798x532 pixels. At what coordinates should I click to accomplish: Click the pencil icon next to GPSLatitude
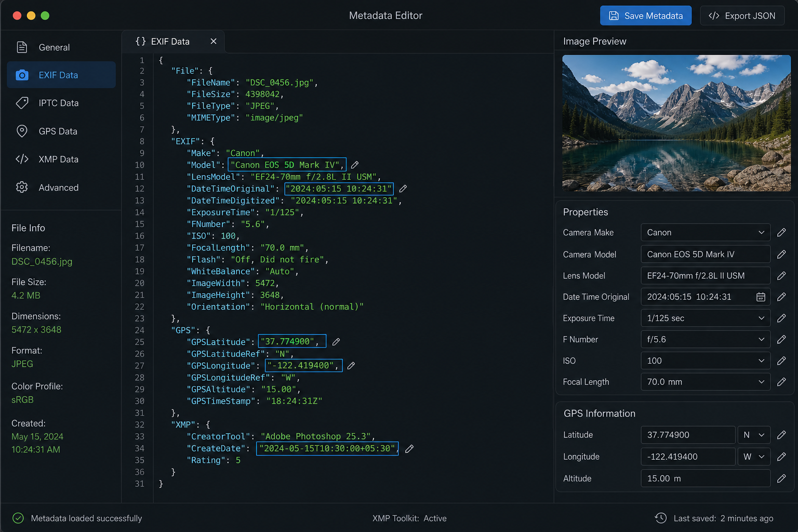[336, 342]
